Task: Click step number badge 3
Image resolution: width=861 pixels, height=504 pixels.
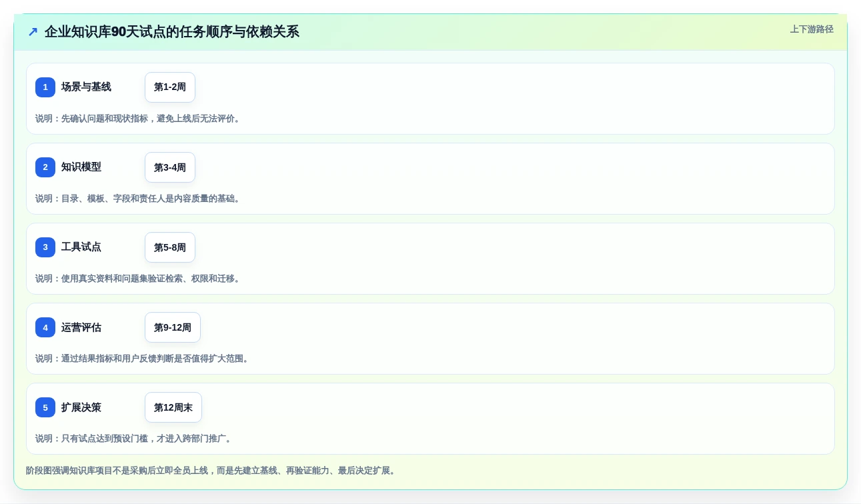Action: 45,247
